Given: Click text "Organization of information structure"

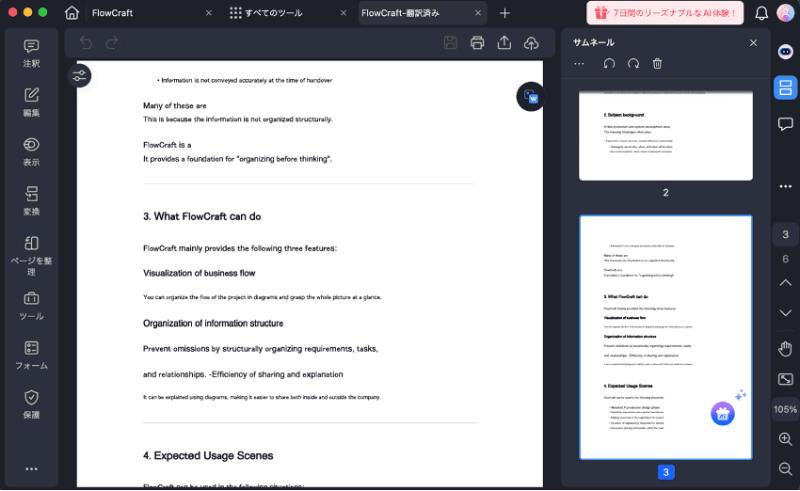Looking at the screenshot, I should pyautogui.click(x=213, y=323).
